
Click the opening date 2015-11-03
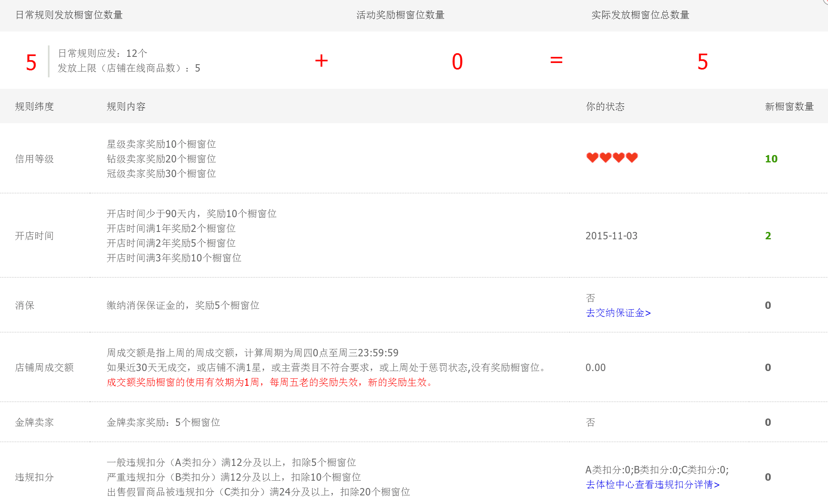pos(611,236)
